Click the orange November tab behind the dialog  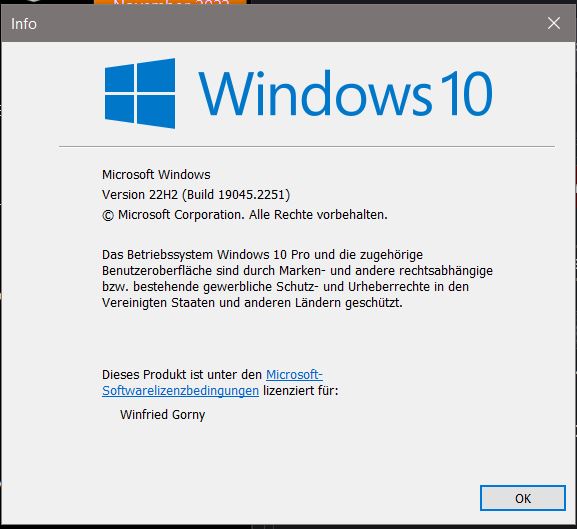(x=170, y=3)
